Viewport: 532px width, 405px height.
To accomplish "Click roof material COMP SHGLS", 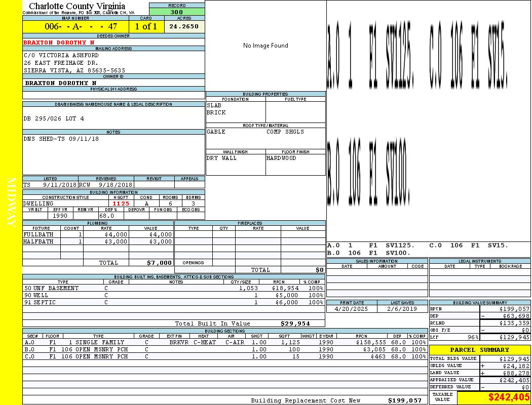I will point(285,132).
